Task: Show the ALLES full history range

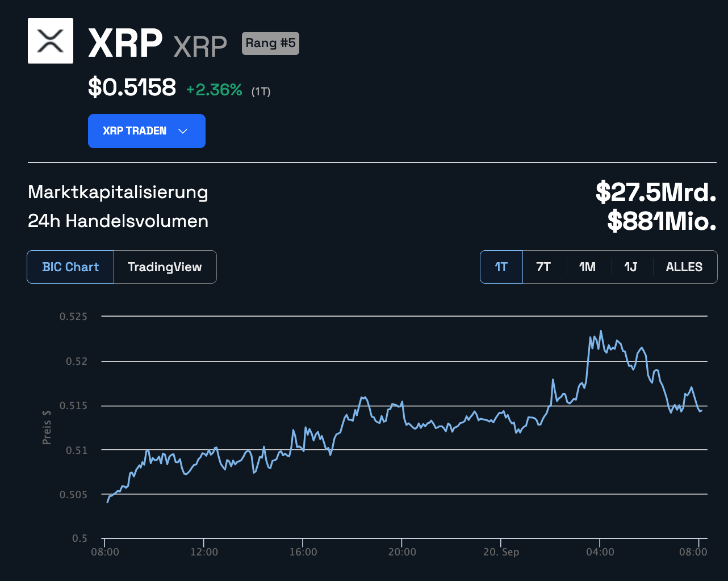Action: [684, 267]
